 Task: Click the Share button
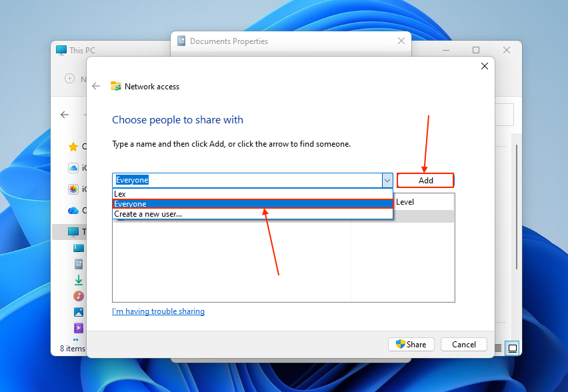point(411,344)
